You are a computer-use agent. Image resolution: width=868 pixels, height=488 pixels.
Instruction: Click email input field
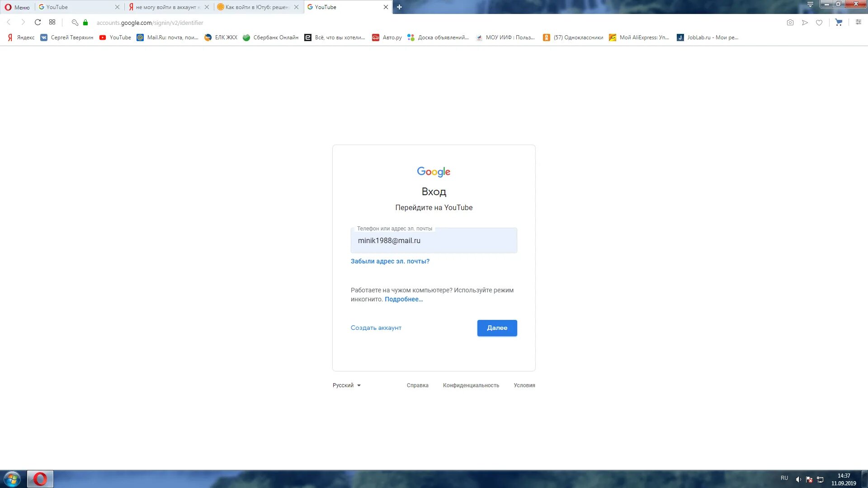[434, 240]
